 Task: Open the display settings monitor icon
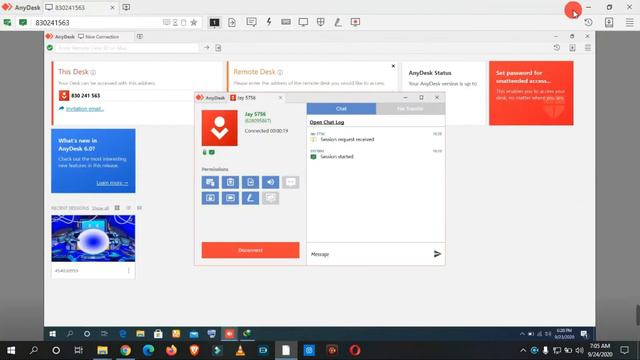pyautogui.click(x=303, y=22)
